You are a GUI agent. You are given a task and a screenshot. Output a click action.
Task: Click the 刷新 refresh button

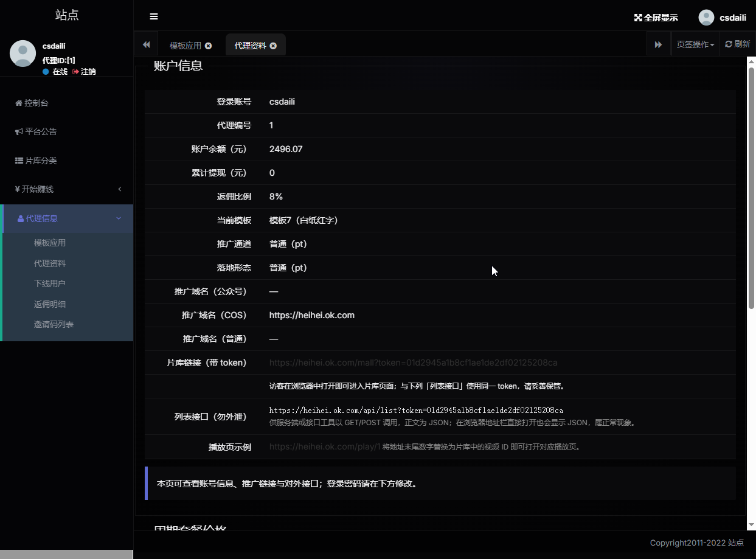(x=737, y=44)
